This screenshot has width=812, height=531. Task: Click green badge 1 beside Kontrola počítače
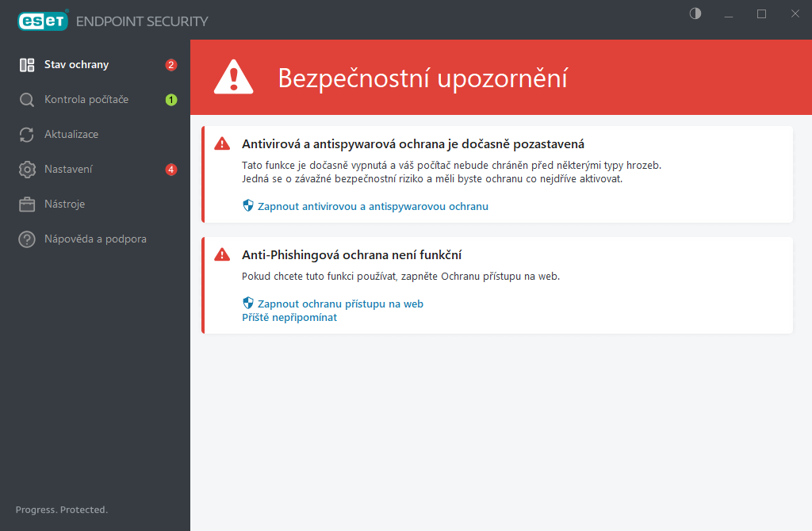(170, 100)
